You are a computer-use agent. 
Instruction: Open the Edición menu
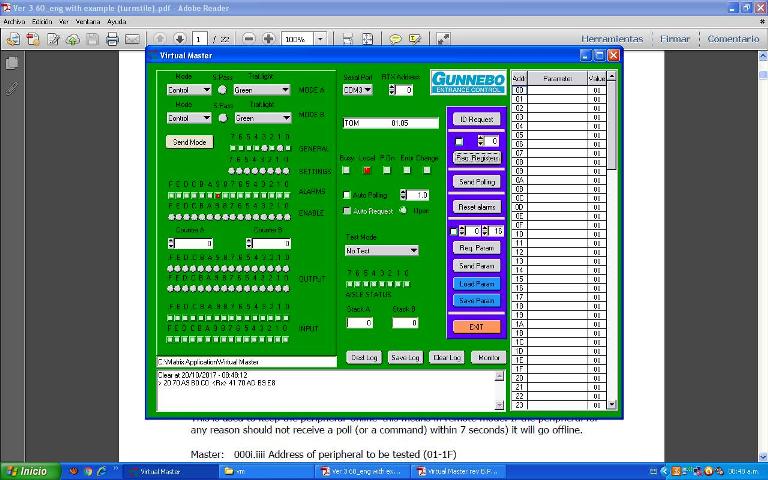click(x=42, y=22)
